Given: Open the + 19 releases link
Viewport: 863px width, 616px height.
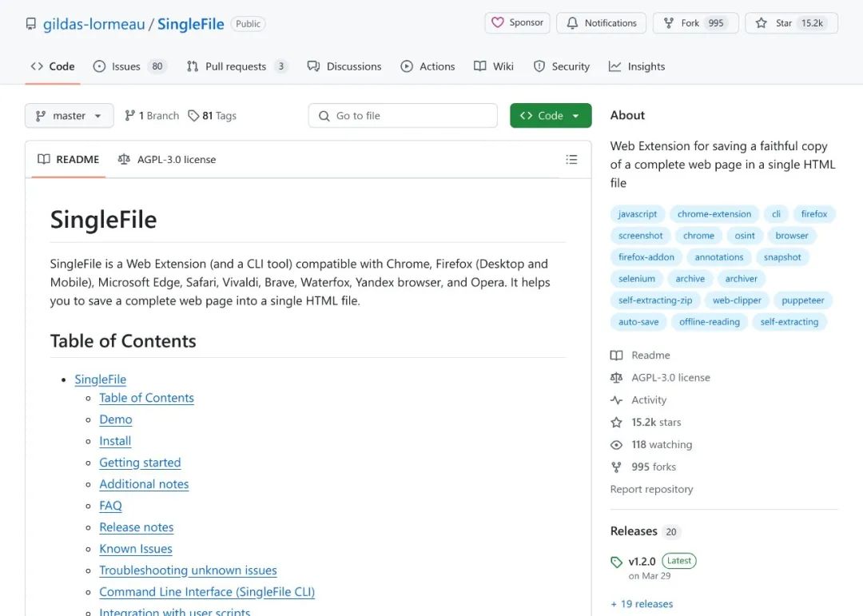Looking at the screenshot, I should [x=642, y=604].
